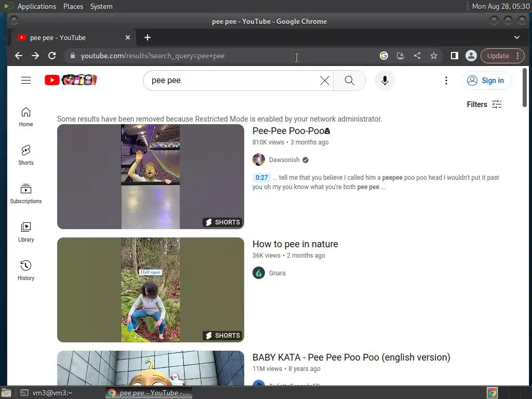Screen dimensions: 532x399
Task: Open the 'How to pee in nature' title
Action: pos(295,244)
